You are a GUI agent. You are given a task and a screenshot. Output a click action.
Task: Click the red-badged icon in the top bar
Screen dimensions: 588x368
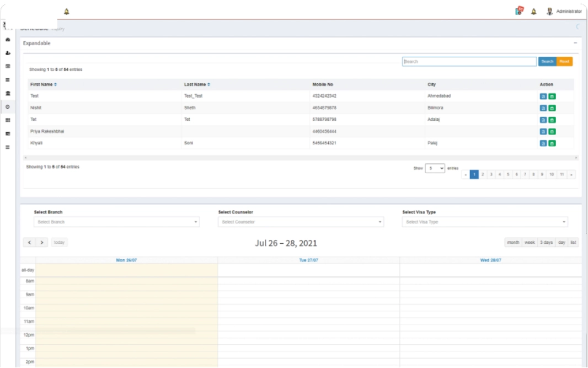519,11
